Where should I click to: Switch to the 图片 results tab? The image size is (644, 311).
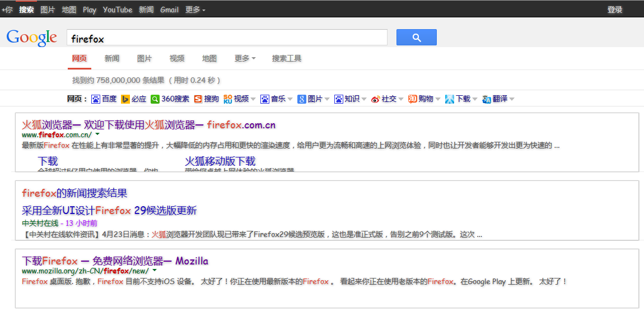144,58
